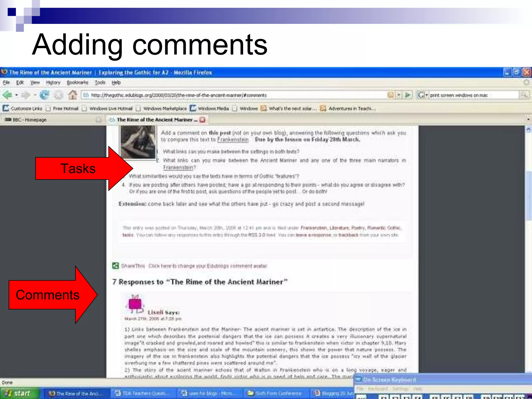Click the search magnifier button
The height and width of the screenshot is (399, 532).
coord(524,95)
